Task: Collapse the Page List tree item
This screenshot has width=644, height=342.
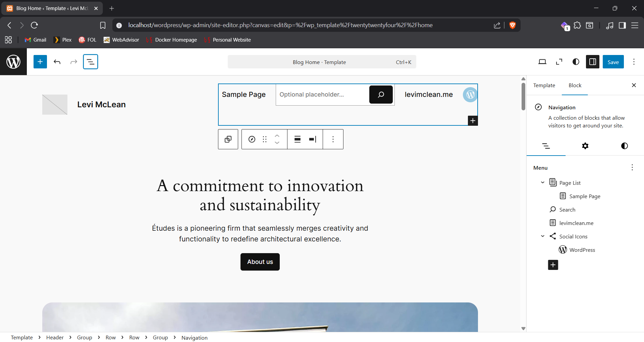Action: (542, 182)
